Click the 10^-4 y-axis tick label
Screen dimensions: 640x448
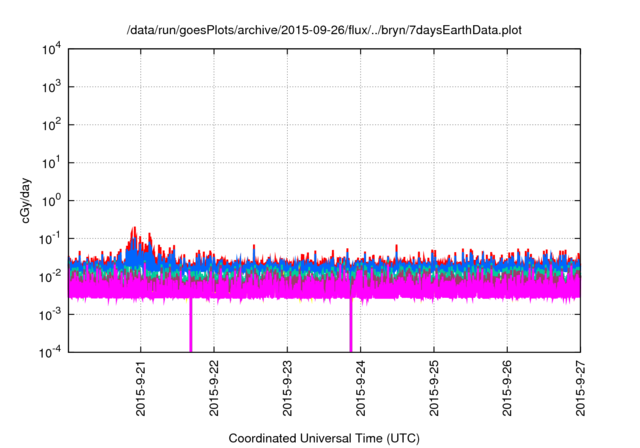pos(51,352)
